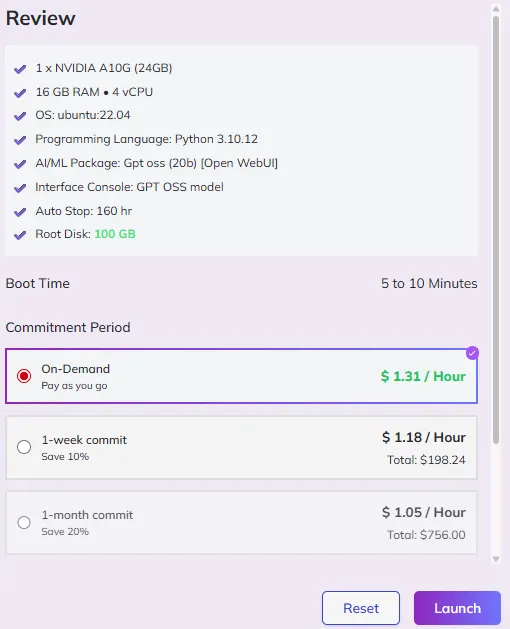Viewport: 510px width, 629px height.
Task: Click the checkmark beside Auto Stop
Action: [x=20, y=212]
